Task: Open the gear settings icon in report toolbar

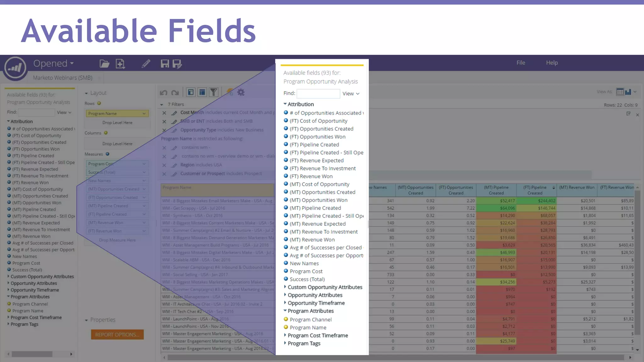Action: (241, 92)
